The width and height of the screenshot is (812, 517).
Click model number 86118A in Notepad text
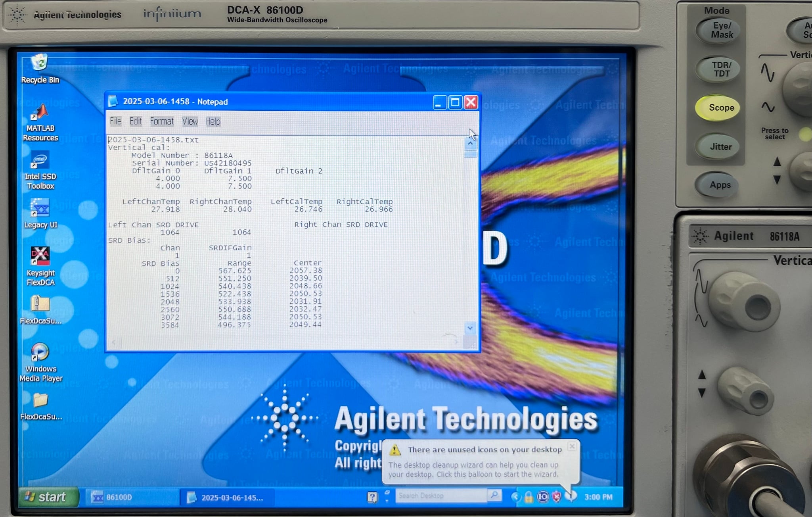coord(218,156)
